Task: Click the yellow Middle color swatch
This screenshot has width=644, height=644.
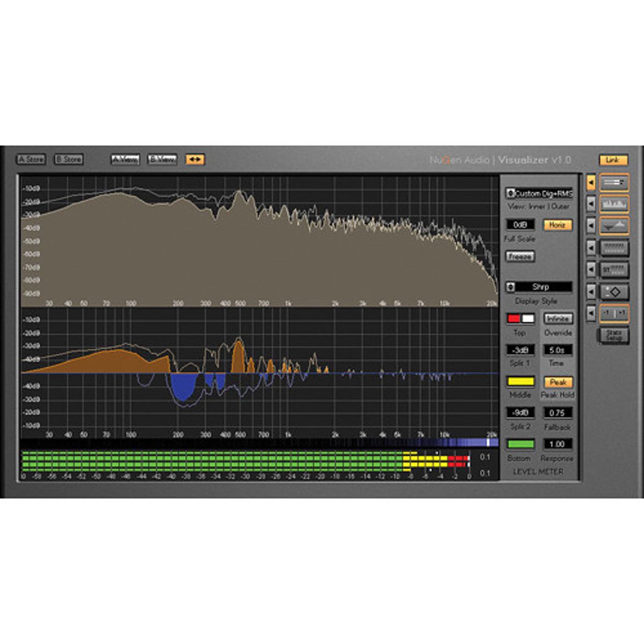Action: click(521, 382)
